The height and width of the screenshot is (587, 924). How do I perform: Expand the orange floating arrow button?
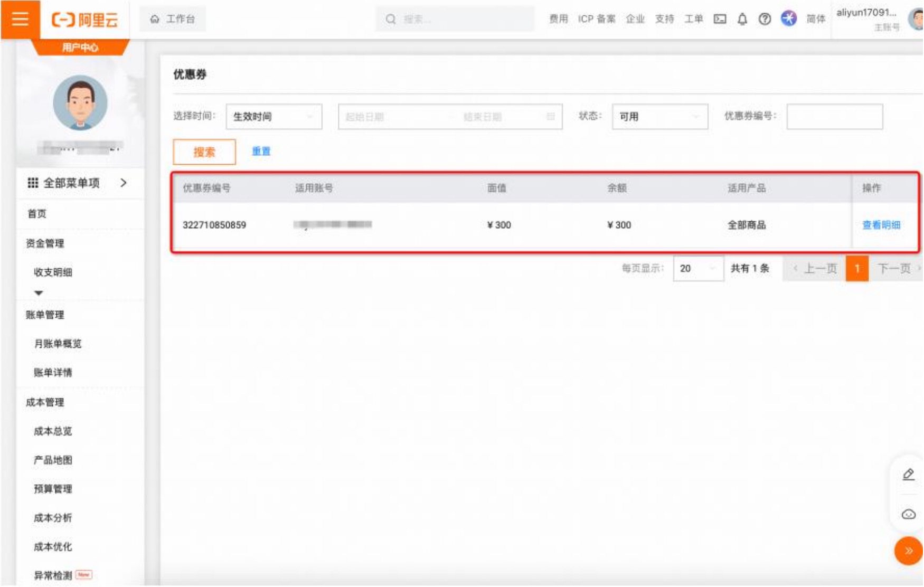[x=908, y=551]
